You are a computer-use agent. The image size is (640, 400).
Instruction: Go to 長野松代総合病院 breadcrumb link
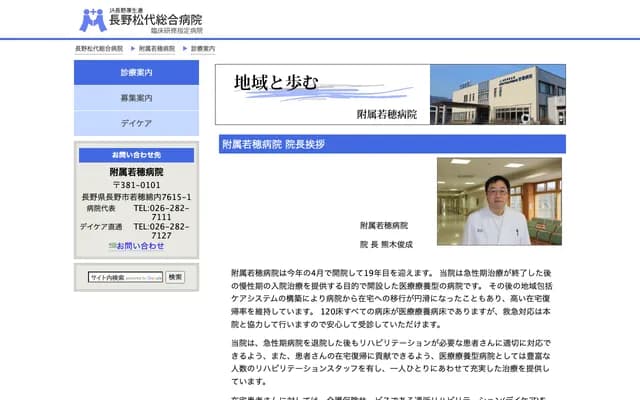coord(99,49)
